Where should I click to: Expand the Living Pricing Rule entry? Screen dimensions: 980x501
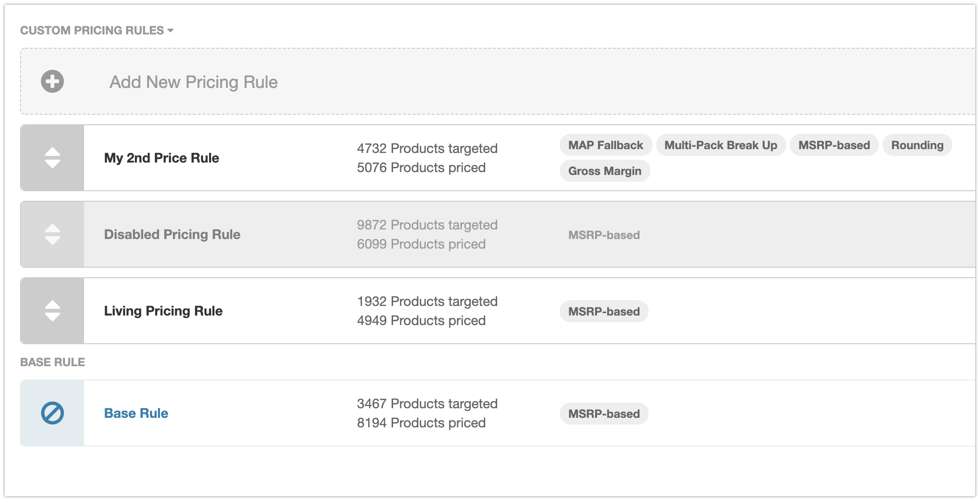(x=163, y=311)
